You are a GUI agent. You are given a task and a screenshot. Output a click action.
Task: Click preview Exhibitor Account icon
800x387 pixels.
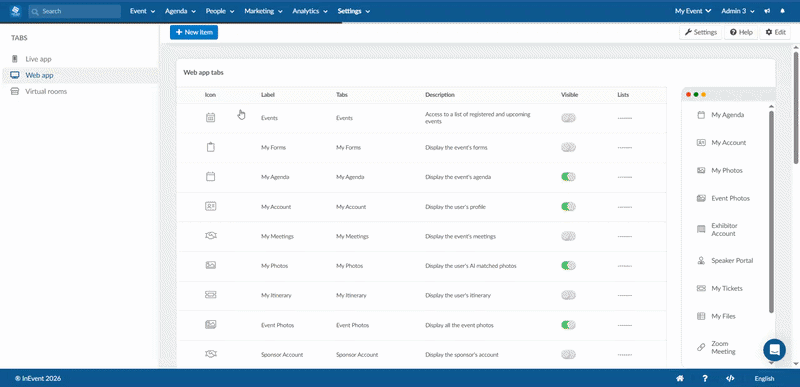tap(701, 229)
